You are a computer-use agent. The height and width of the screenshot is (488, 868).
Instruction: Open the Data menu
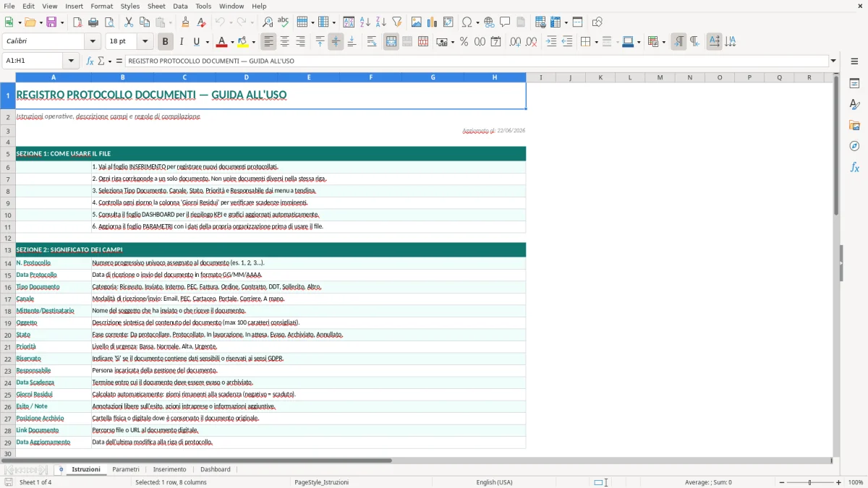tap(180, 6)
